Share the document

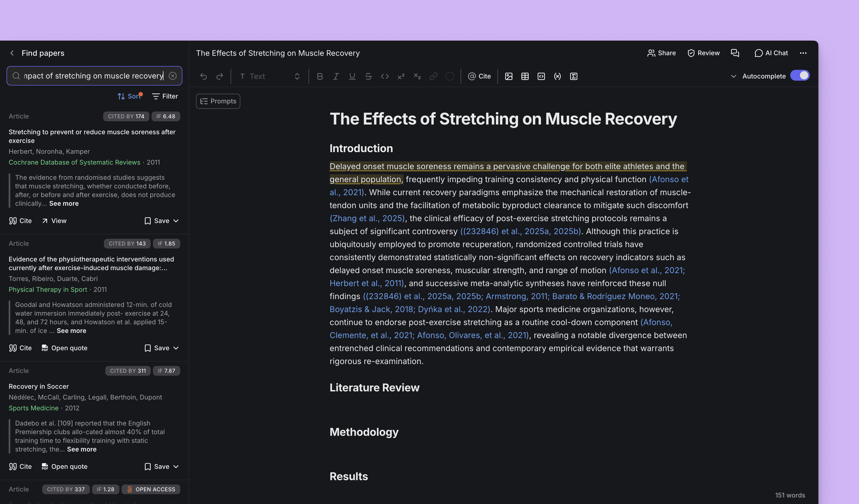pyautogui.click(x=662, y=53)
